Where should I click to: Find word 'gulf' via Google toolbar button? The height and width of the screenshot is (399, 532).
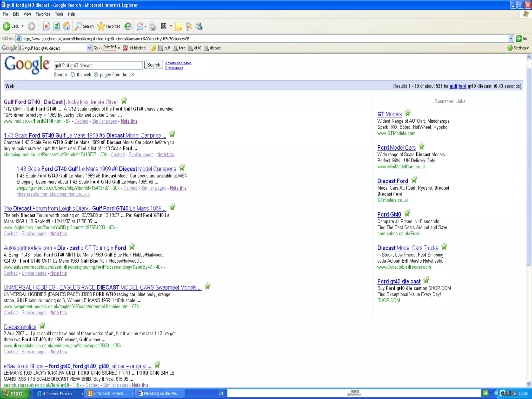(x=164, y=48)
